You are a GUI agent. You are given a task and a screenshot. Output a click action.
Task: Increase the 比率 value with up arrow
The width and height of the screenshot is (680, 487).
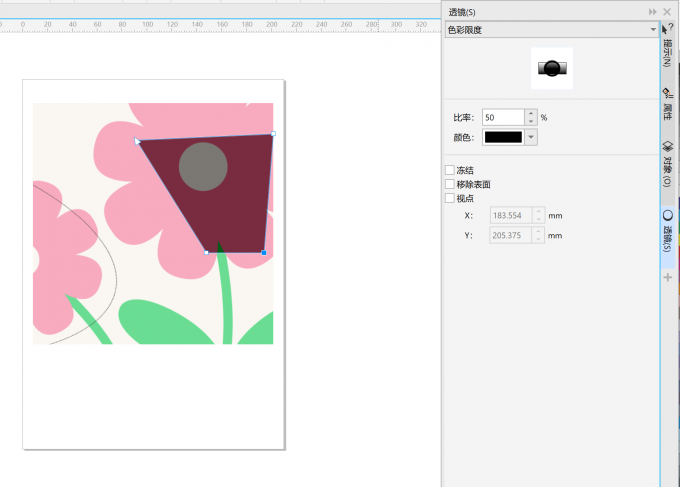531,114
